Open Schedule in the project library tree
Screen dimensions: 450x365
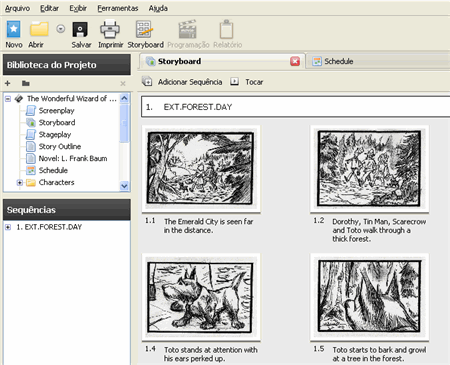[53, 171]
